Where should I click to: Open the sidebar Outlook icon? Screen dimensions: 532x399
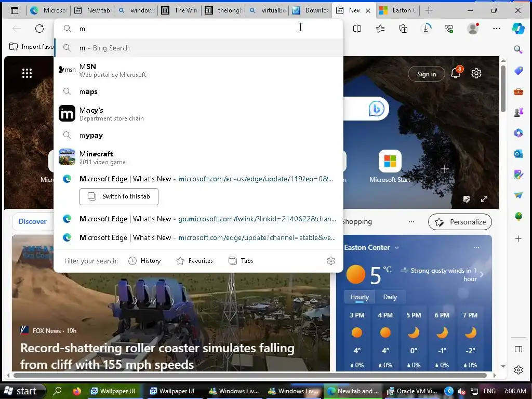518,154
